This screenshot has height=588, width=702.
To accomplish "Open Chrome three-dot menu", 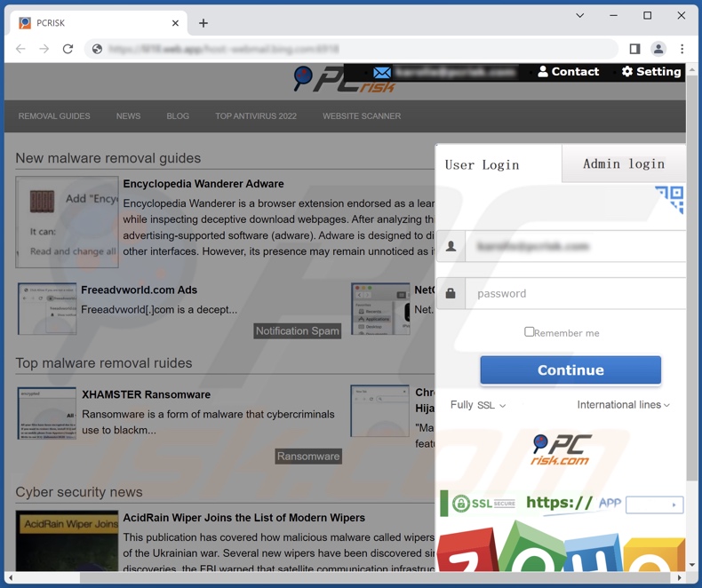I will pos(682,49).
